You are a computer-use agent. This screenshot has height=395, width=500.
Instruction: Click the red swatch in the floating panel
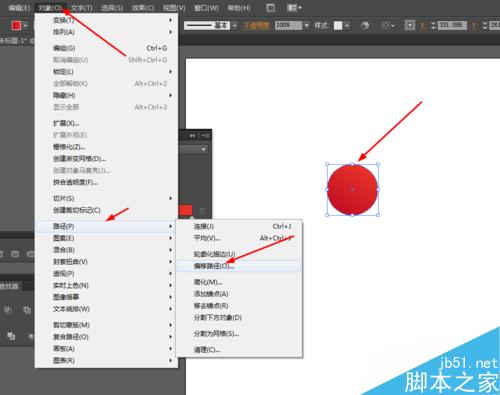(x=186, y=210)
